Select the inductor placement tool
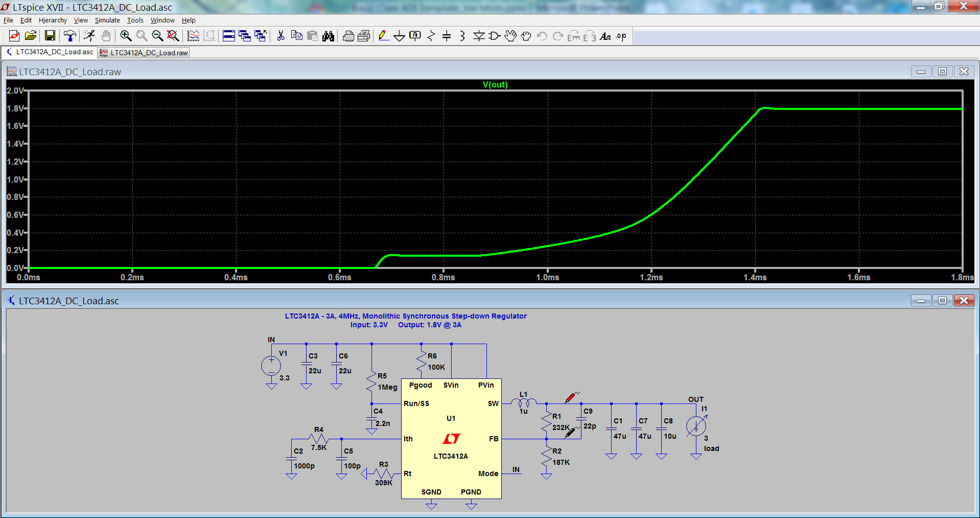 click(x=462, y=36)
